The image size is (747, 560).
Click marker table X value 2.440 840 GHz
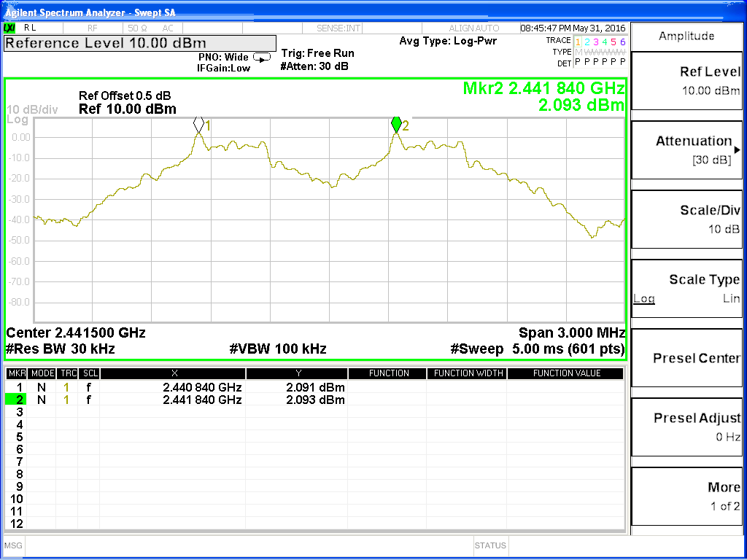point(202,388)
